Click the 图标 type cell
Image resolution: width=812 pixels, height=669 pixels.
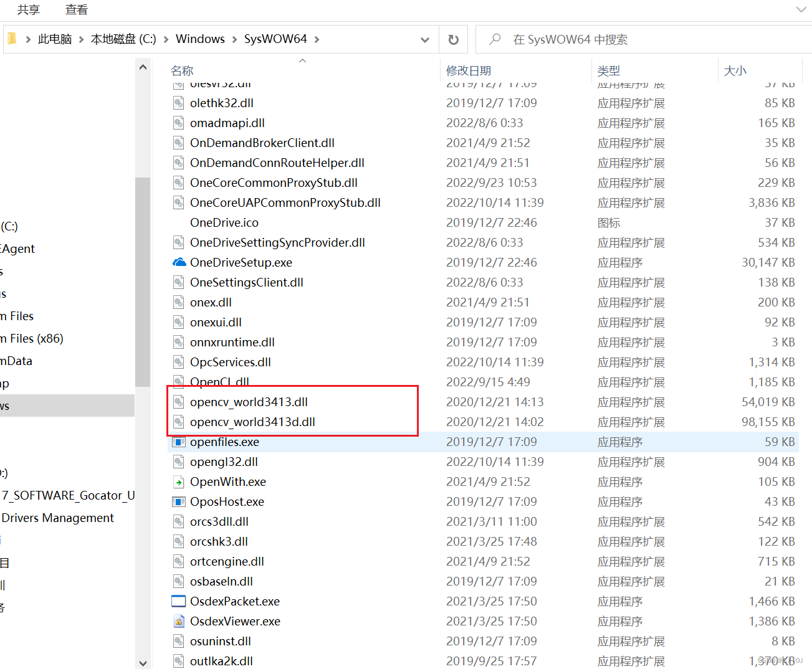point(609,222)
